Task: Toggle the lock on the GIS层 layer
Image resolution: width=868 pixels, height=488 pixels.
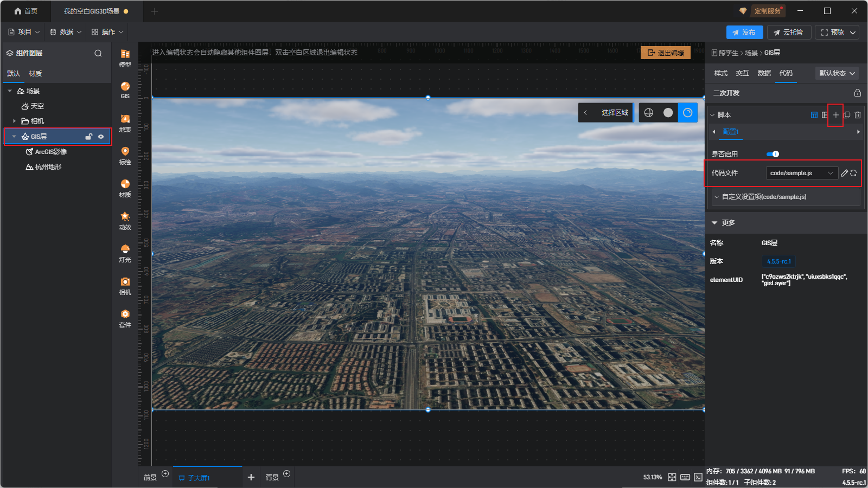Action: pos(89,137)
